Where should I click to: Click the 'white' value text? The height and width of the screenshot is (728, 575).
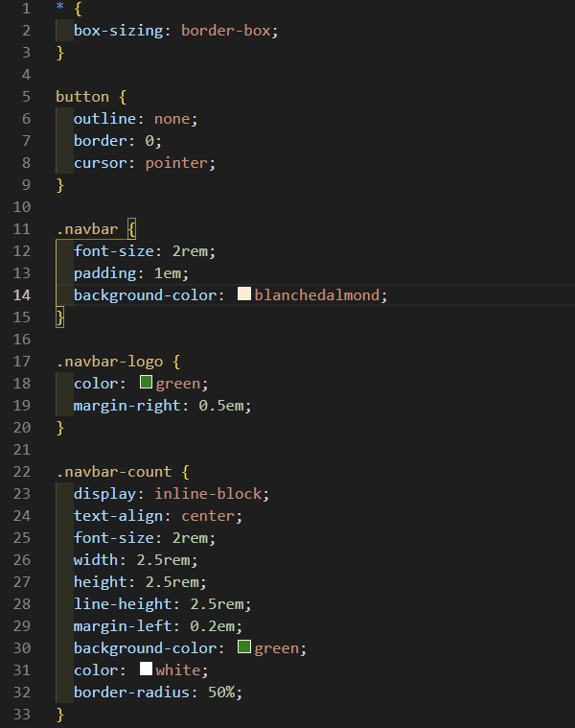point(178,670)
